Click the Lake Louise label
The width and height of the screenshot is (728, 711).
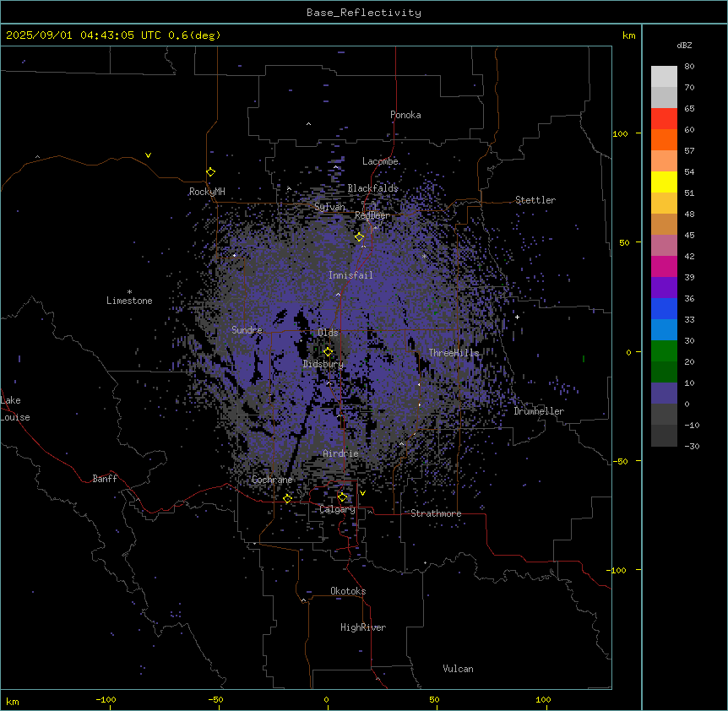15,409
